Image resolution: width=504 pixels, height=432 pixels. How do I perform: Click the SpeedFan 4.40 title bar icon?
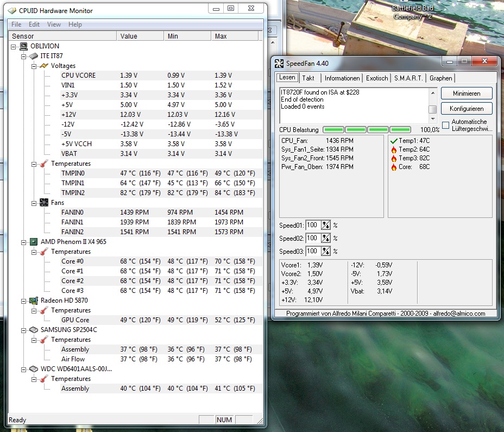tap(279, 64)
